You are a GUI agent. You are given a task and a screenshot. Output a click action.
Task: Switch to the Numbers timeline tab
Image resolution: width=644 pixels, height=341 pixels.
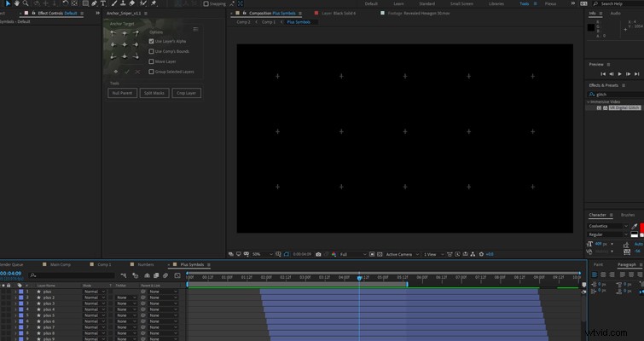(145, 264)
